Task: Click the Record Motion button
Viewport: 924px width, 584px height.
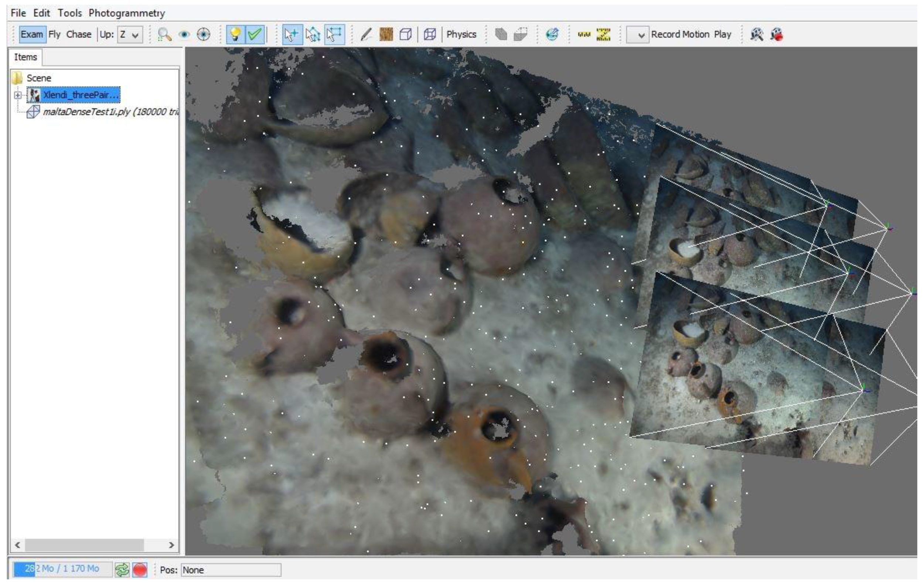Action: [680, 34]
